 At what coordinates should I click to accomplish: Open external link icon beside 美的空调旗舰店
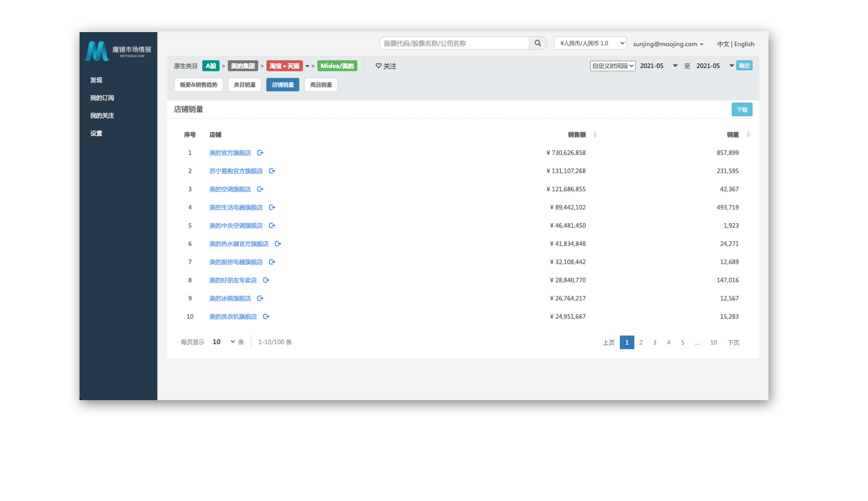pos(260,189)
